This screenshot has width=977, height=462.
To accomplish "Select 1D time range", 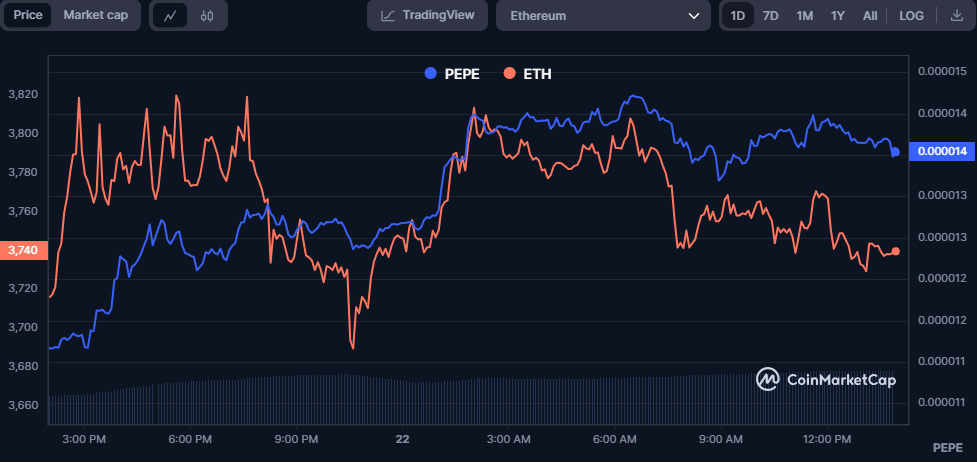I will [738, 16].
